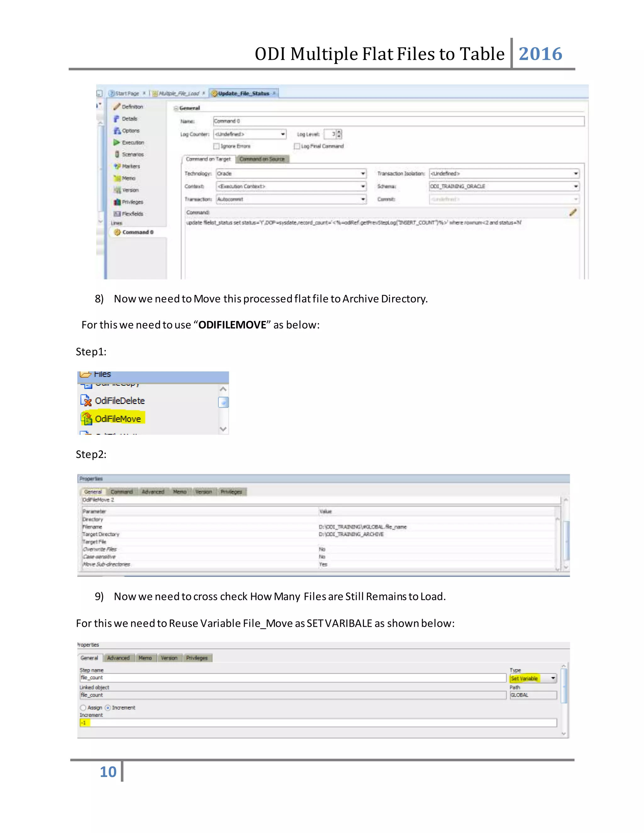This screenshot has width=644, height=833.
Task: Click the Move Sub-directories value Yes
Action: [x=323, y=564]
